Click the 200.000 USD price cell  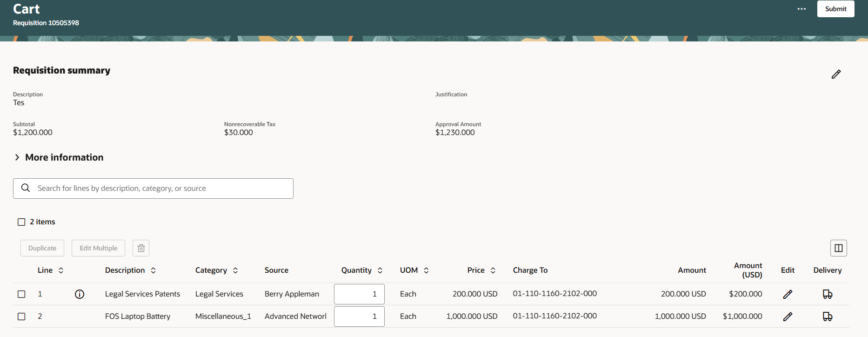pos(475,294)
